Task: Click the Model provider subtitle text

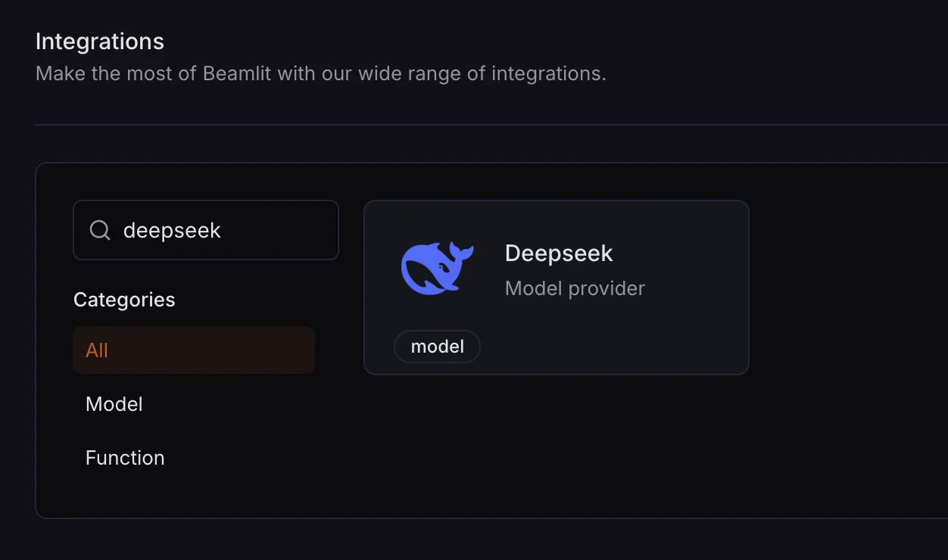Action: pos(574,288)
